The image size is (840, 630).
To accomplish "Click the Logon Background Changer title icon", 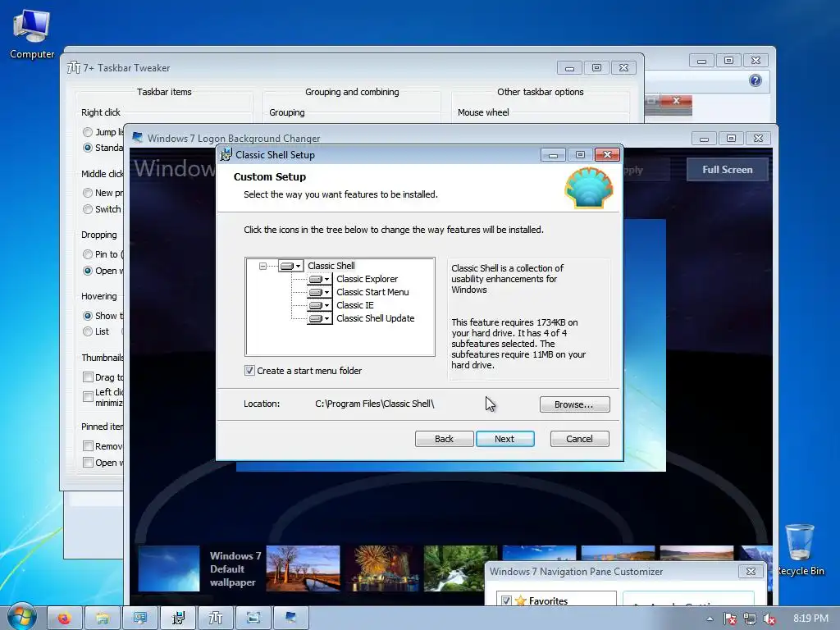I will [137, 138].
